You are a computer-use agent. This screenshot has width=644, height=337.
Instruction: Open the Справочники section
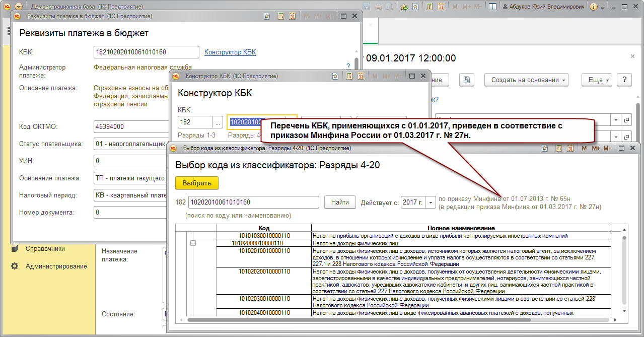click(x=45, y=248)
